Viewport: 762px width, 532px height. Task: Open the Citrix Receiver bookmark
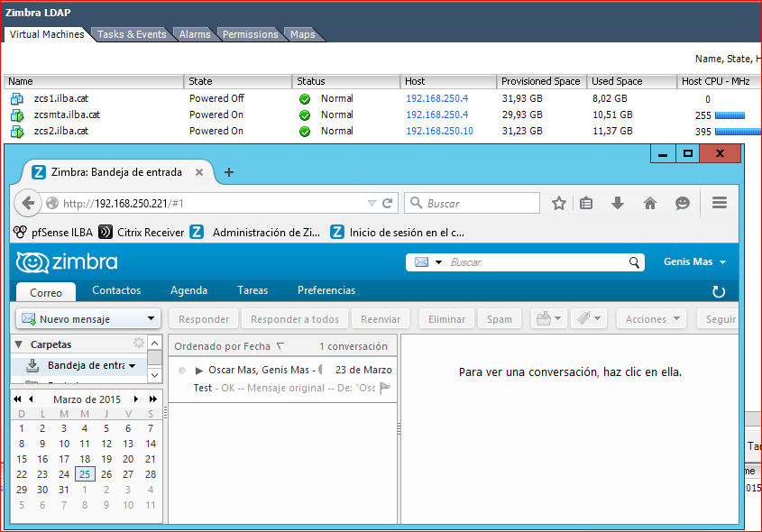tap(141, 233)
